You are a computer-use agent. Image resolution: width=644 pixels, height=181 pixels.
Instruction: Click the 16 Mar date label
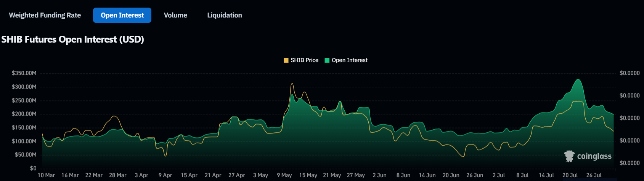(x=70, y=175)
